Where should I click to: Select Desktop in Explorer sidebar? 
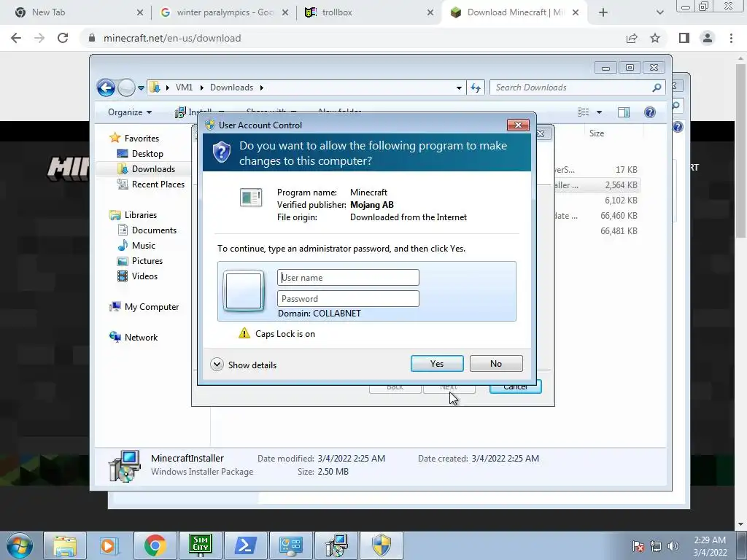pos(147,153)
